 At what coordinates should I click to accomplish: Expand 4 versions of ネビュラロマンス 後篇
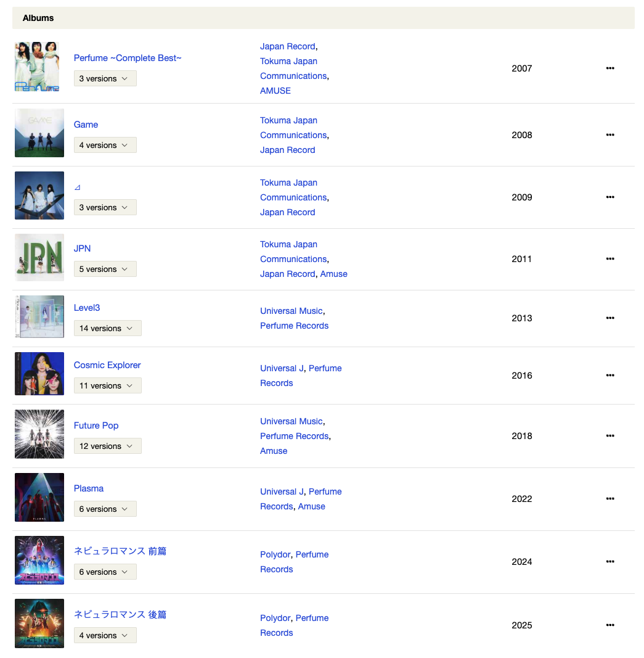click(x=105, y=635)
